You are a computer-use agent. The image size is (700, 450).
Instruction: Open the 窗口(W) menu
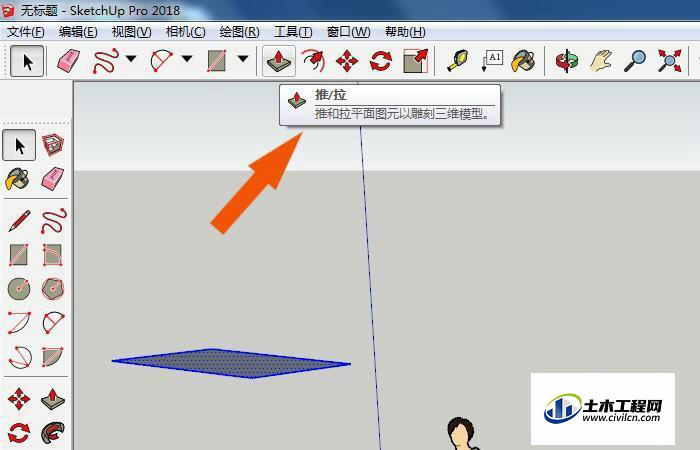[x=348, y=32]
